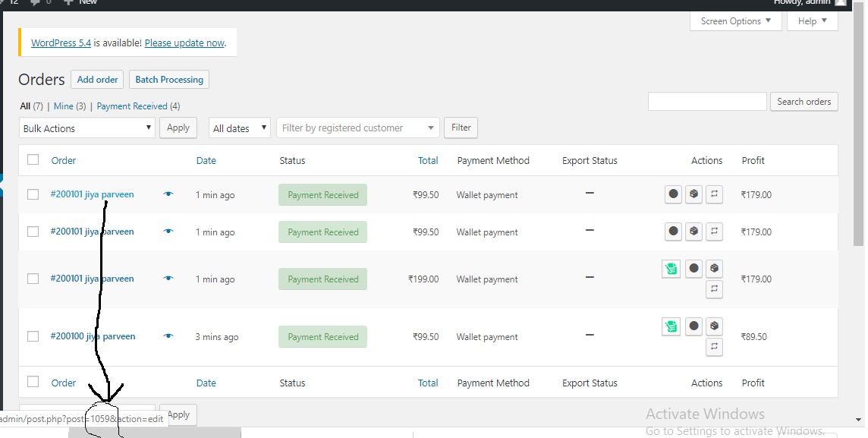The width and height of the screenshot is (868, 438).
Task: Sort by Date column in table header
Action: click(206, 161)
